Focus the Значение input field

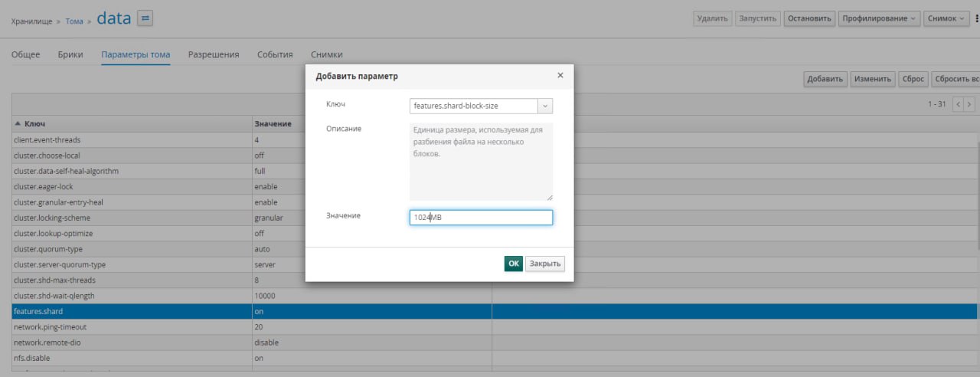(x=481, y=218)
